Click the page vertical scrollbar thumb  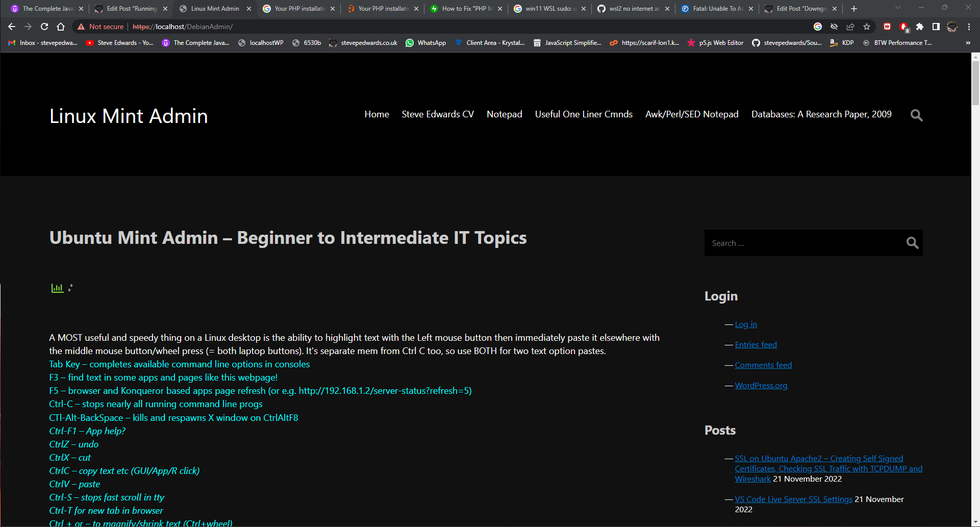pos(975,82)
